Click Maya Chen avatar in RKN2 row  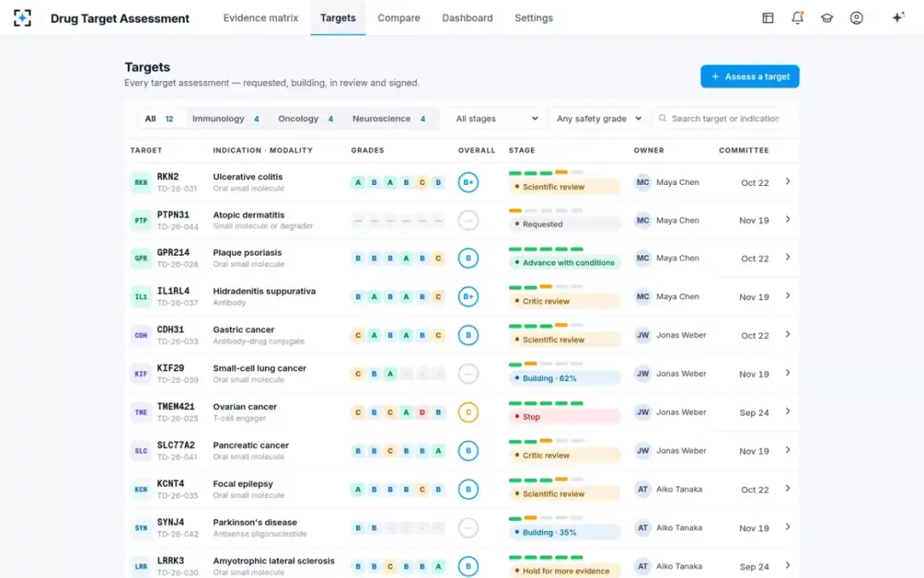point(643,183)
